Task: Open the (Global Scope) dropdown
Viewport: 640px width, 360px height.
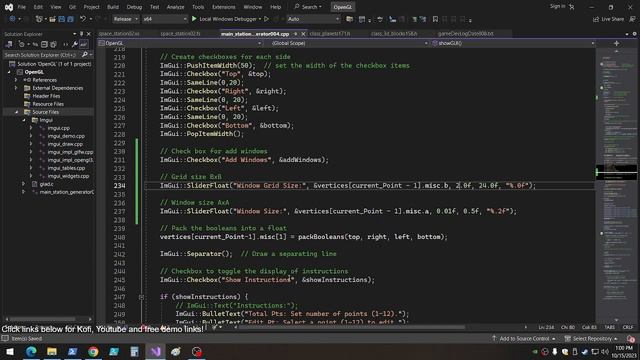Action: coord(349,43)
